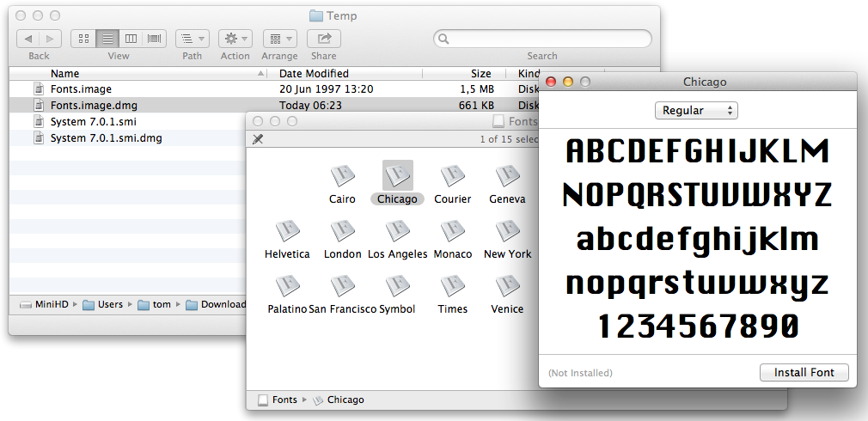Click the Chicago font sample text
This screenshot has height=421, width=868.
tap(698, 239)
